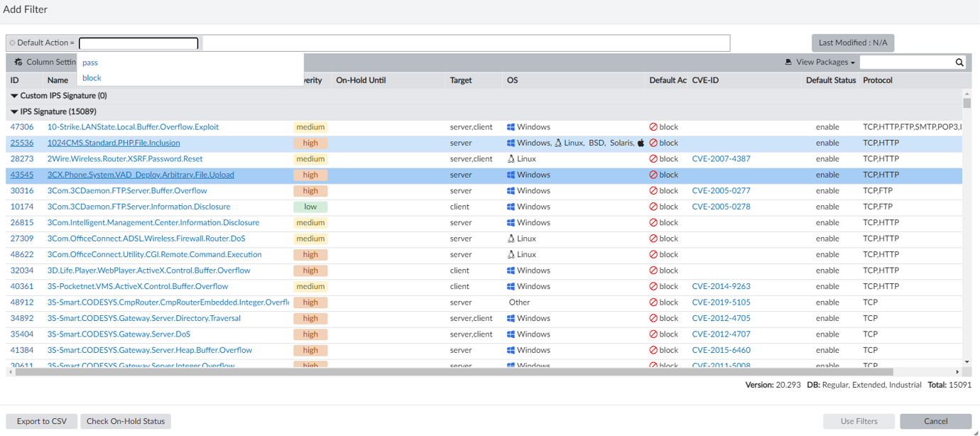Click the View Packages icon
This screenshot has height=436, width=980.
tap(788, 62)
